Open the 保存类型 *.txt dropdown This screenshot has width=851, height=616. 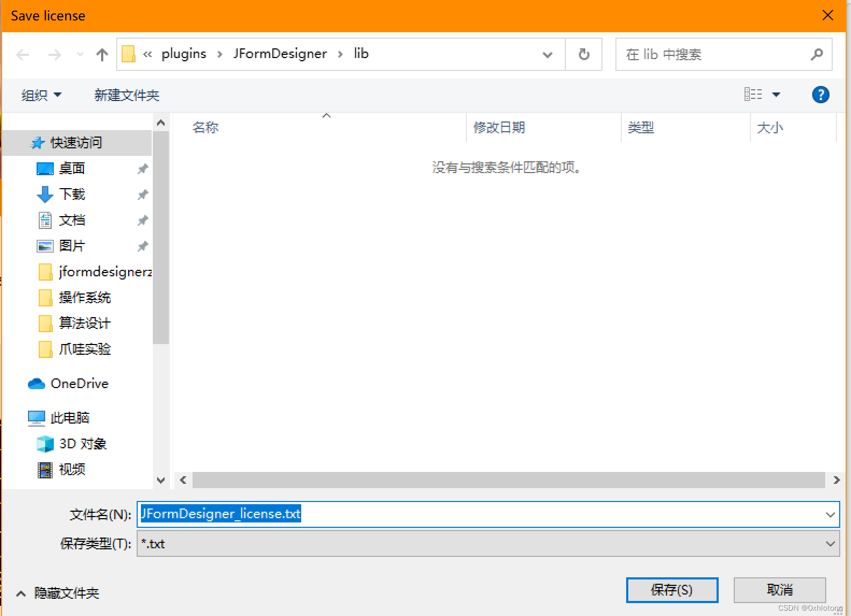488,544
